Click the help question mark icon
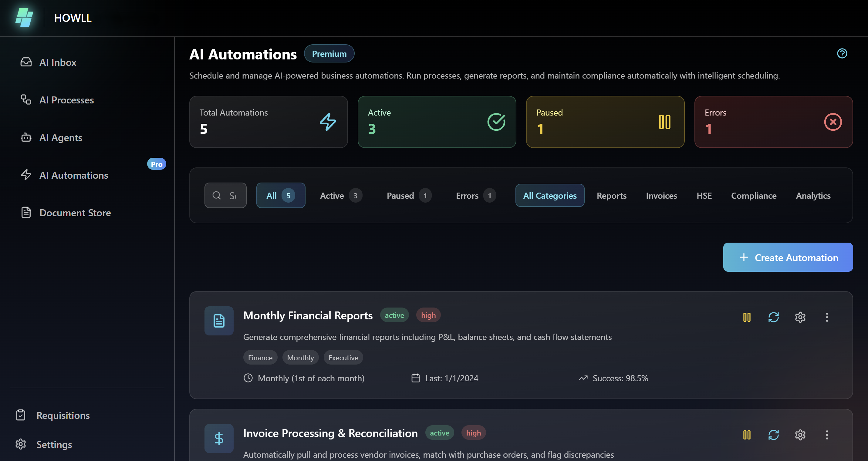 tap(842, 54)
